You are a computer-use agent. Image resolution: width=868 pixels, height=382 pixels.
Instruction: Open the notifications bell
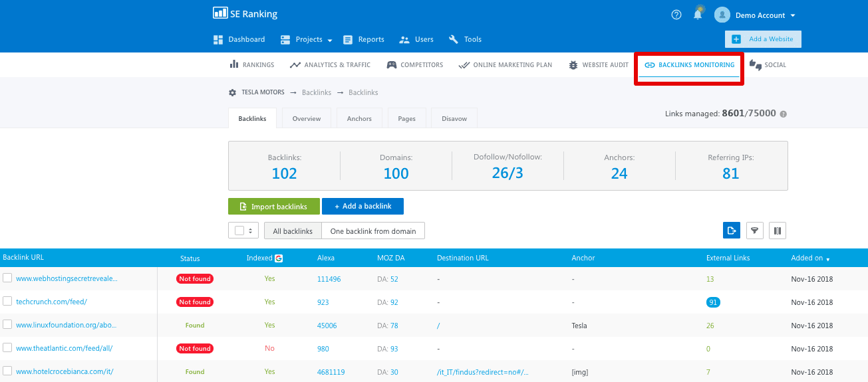coord(698,14)
